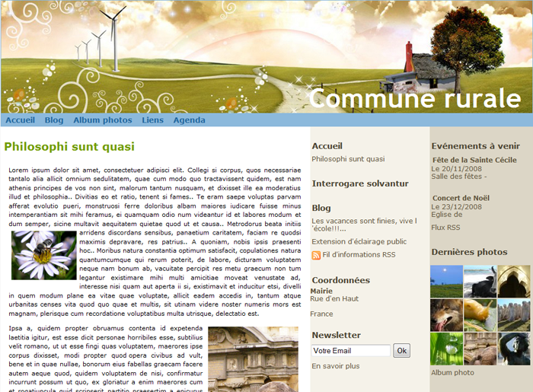Open the Interrogare solvantur heading link

tap(360, 183)
